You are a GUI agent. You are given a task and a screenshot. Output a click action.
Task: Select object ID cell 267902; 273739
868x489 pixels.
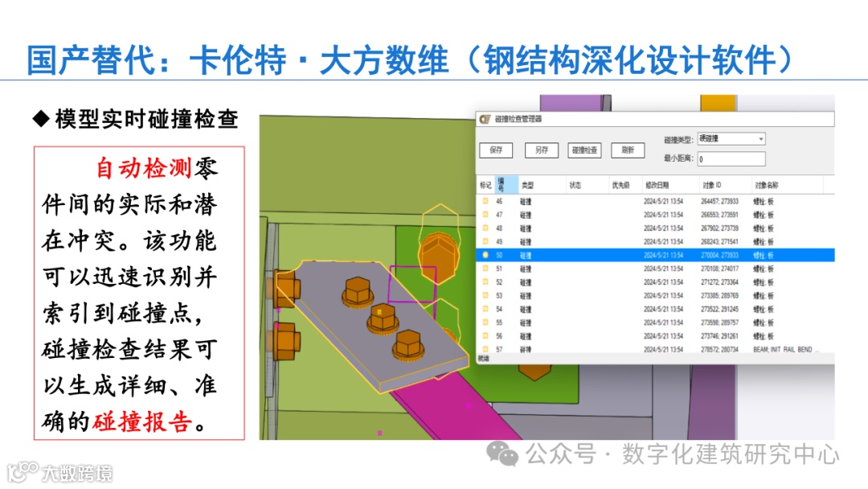tap(719, 228)
